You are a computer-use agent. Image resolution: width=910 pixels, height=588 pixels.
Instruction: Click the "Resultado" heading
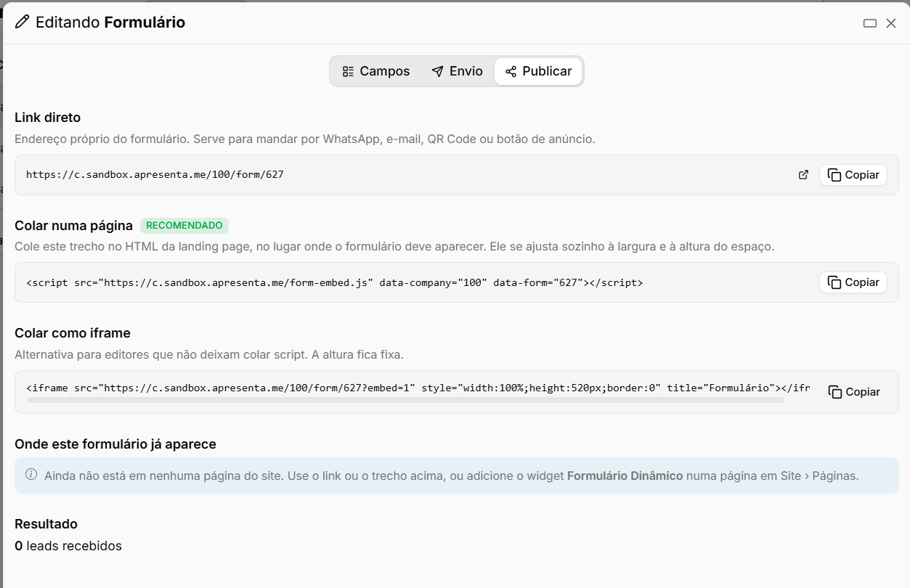pyautogui.click(x=46, y=524)
